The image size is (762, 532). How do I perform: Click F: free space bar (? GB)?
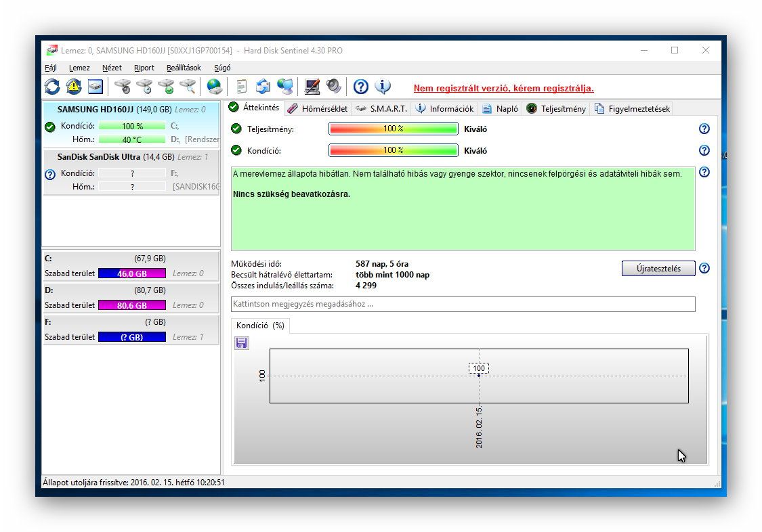click(x=131, y=337)
